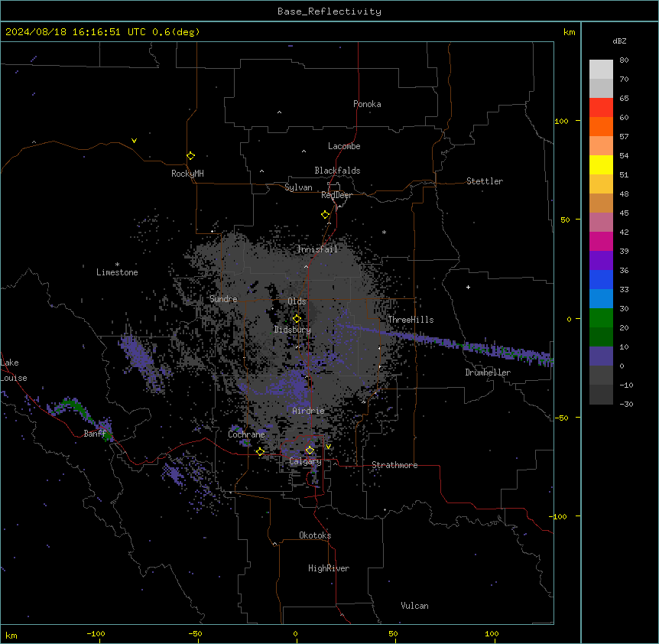Click the Ponoka label
Screen dimensions: 659x644
tap(367, 104)
